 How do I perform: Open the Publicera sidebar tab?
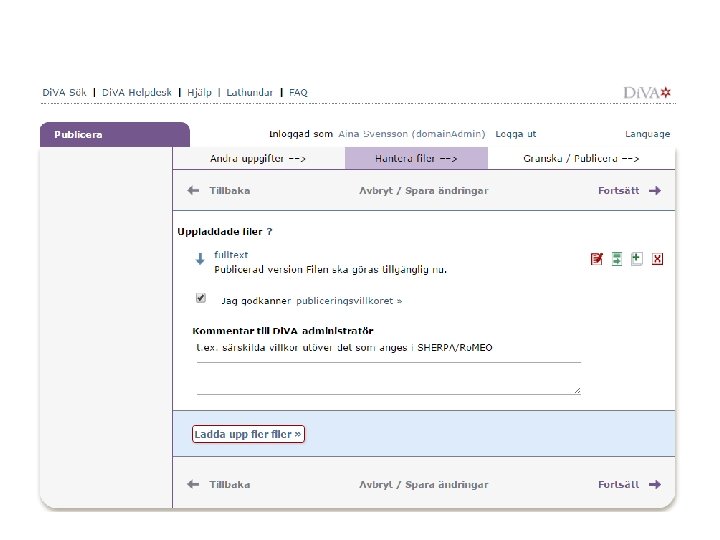[115, 135]
